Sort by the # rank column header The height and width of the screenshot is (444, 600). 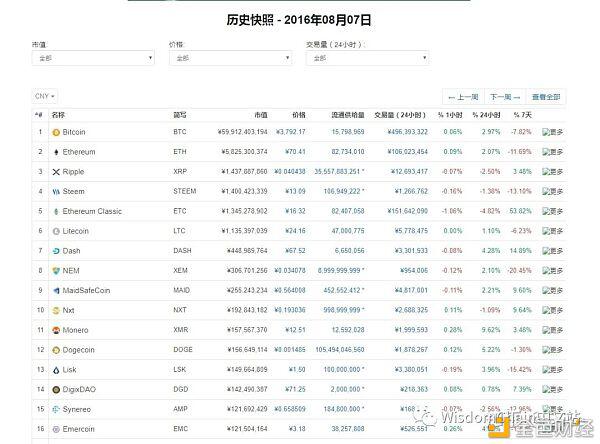click(x=39, y=115)
